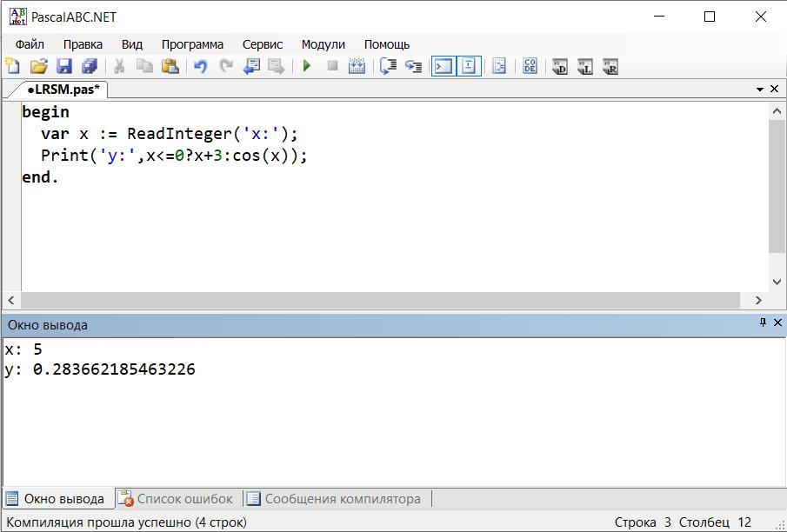The width and height of the screenshot is (787, 532).
Task: Open the Сервис menu
Action: coord(263,44)
